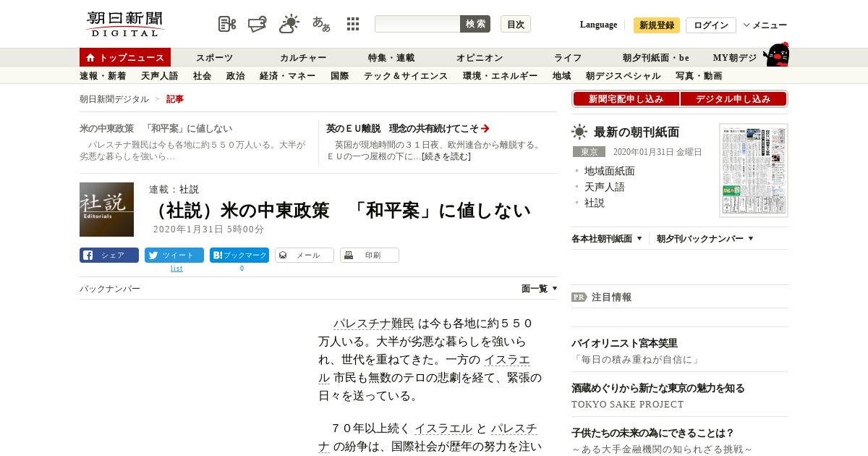Change font size with the あぁ icon
Viewport: 868px width, 456px height.
(x=321, y=24)
